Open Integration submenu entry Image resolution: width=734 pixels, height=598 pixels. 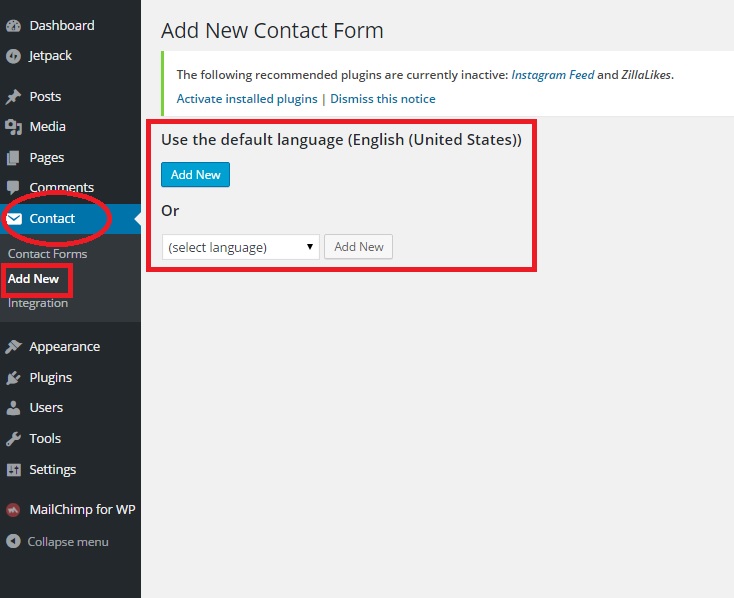tap(38, 303)
